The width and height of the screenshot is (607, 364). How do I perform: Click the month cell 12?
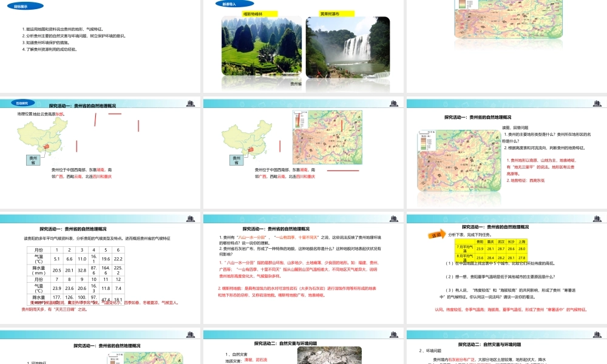pyautogui.click(x=118, y=279)
